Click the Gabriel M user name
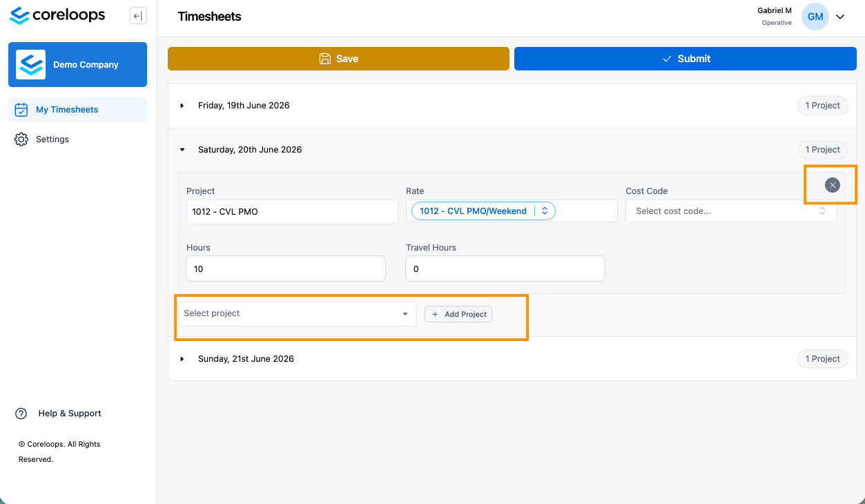The height and width of the screenshot is (504, 865). pos(775,10)
